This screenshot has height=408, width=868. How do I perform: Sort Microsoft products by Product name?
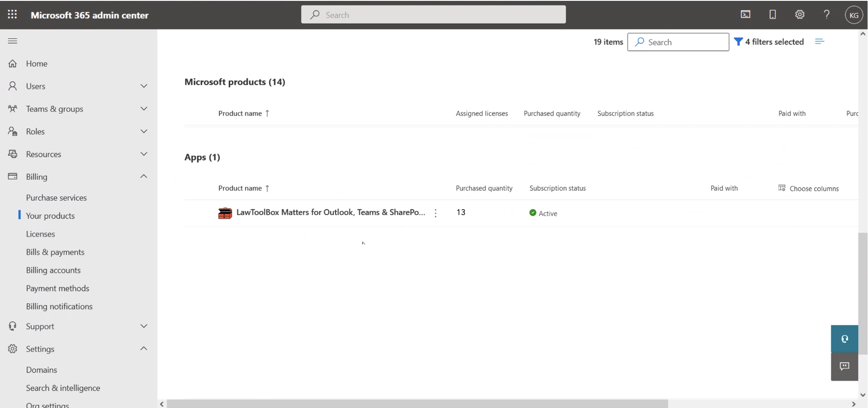(244, 113)
